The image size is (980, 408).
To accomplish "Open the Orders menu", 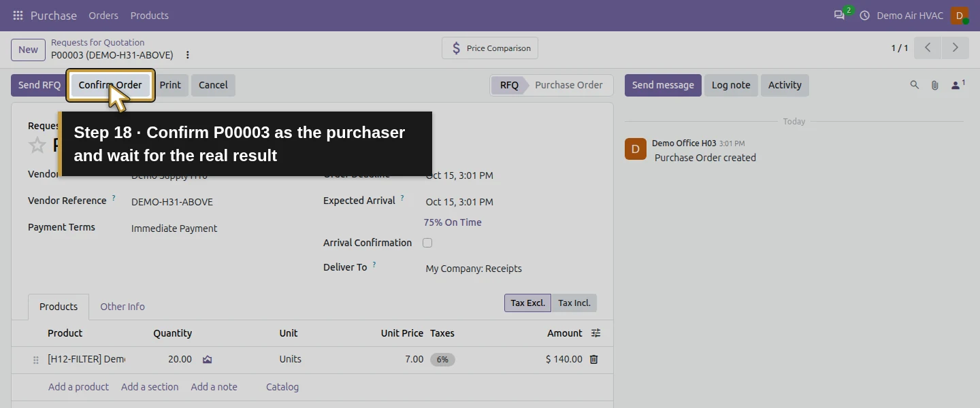I will [x=103, y=15].
